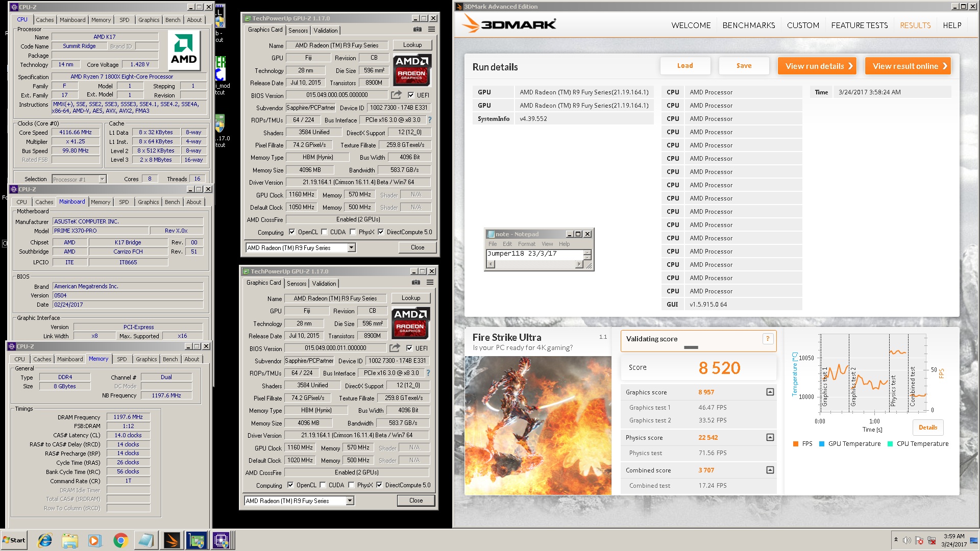Click the Details button under the chart
This screenshot has height=551, width=980.
pyautogui.click(x=928, y=428)
